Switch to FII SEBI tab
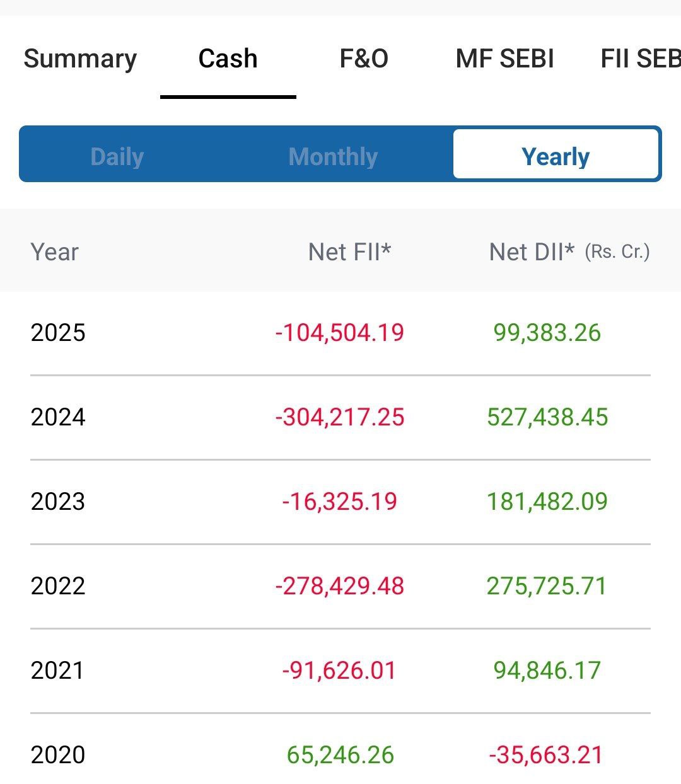Image resolution: width=681 pixels, height=784 pixels. click(640, 59)
